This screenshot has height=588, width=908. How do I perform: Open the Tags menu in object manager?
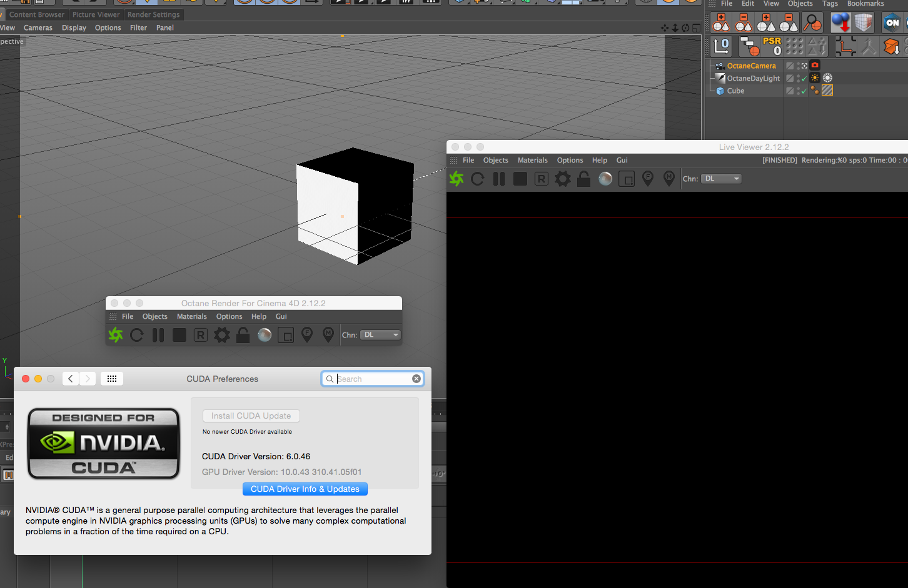coord(830,4)
